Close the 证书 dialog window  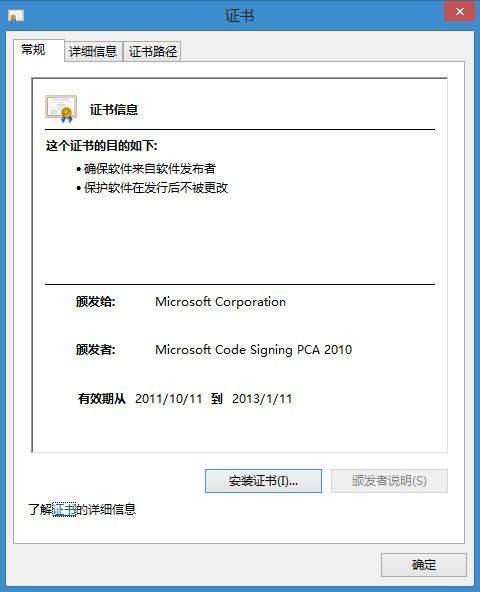point(459,11)
